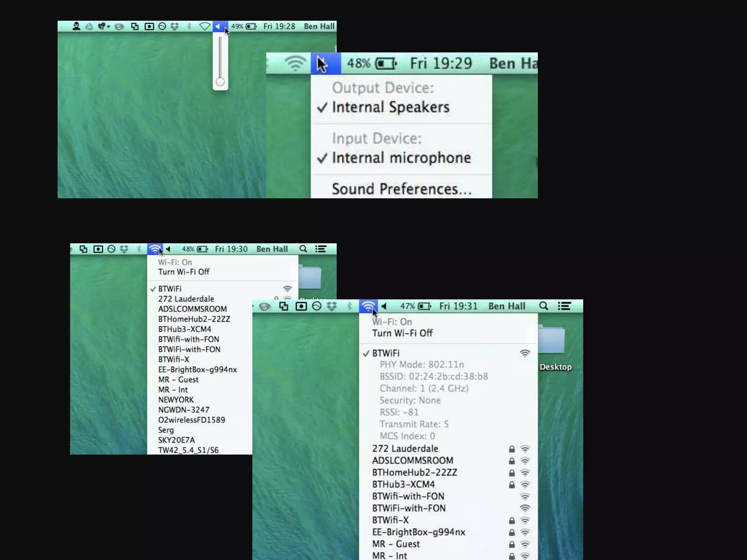Click the hooded figure icon in the 19:28 menu bar
747x560 pixels.
(x=76, y=26)
